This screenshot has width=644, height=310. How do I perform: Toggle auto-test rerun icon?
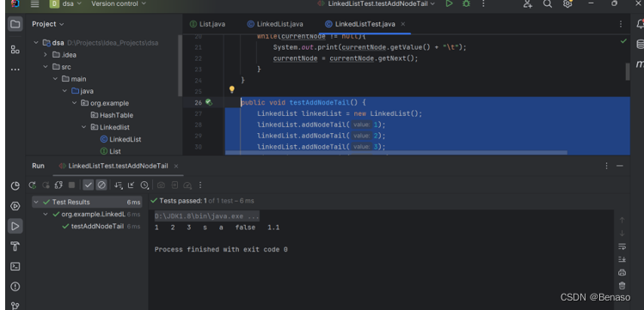coord(58,185)
